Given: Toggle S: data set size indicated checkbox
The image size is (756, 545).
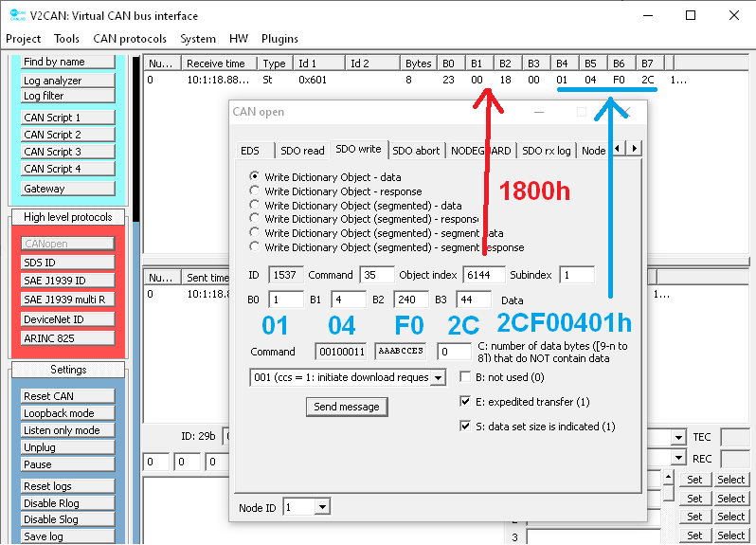Looking at the screenshot, I should (465, 426).
